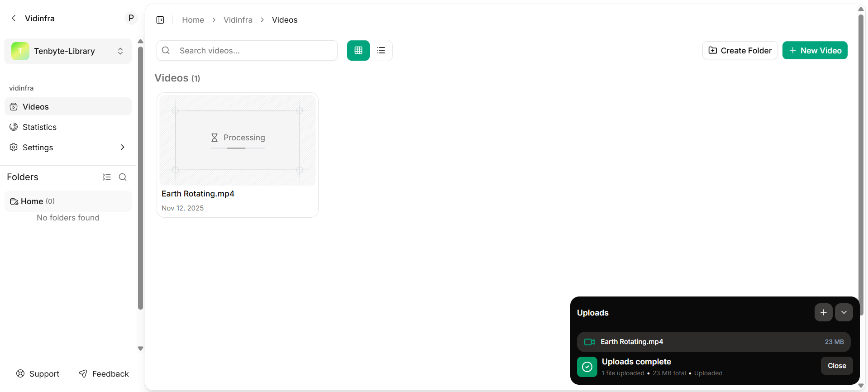This screenshot has width=868, height=392.
Task: Expand the Settings chevron arrow
Action: coord(122,147)
